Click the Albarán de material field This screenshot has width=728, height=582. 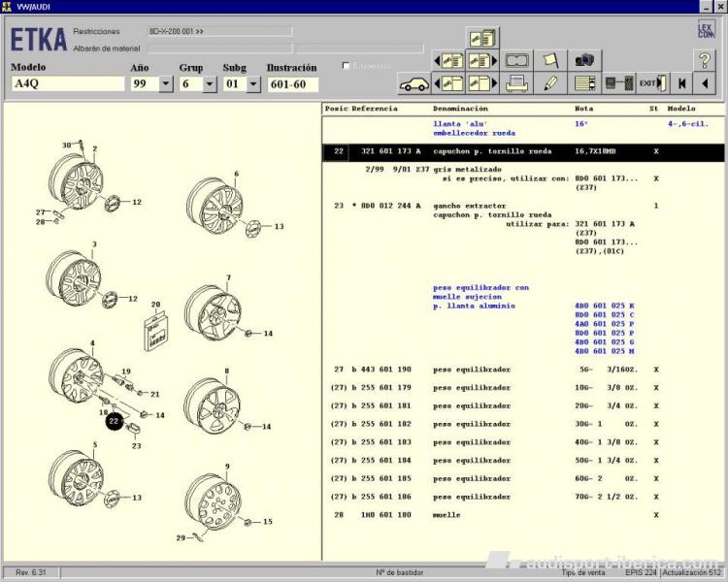click(220, 48)
